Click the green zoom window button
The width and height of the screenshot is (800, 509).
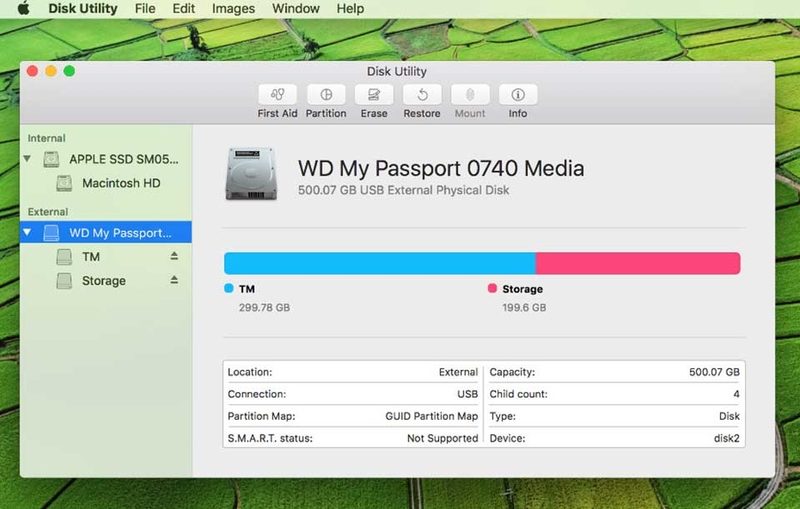point(69,71)
